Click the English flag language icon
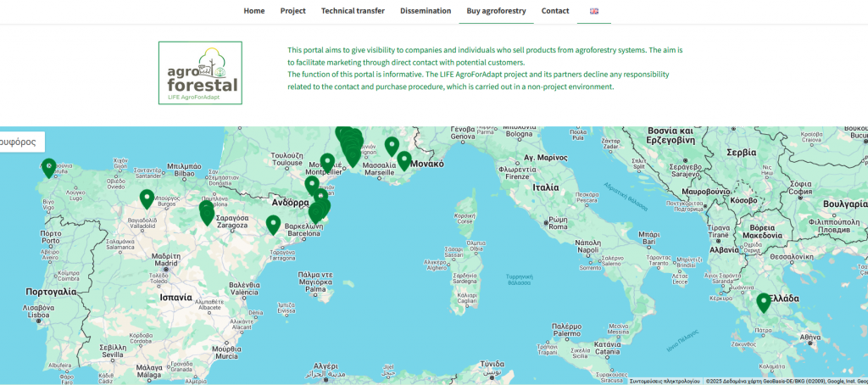868x385 pixels. pos(593,11)
